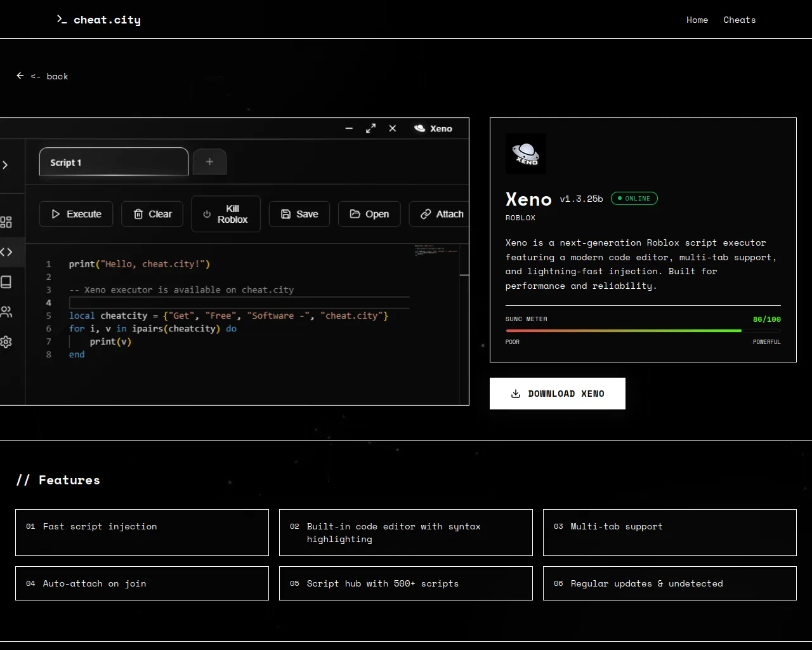812x650 pixels.
Task: Click the print(v) code line
Action: point(110,342)
